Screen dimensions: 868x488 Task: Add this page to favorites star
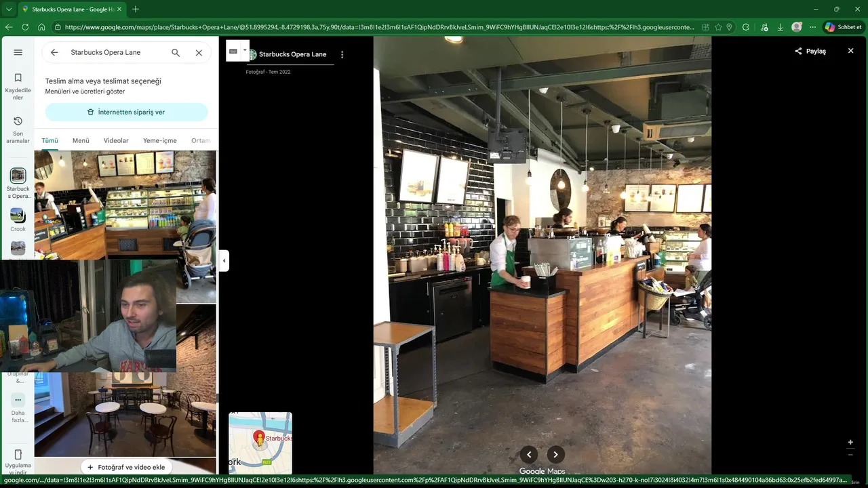[x=718, y=27]
